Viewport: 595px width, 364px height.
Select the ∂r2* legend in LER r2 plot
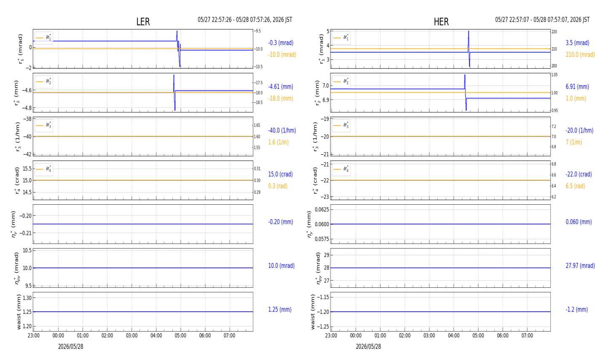44,81
